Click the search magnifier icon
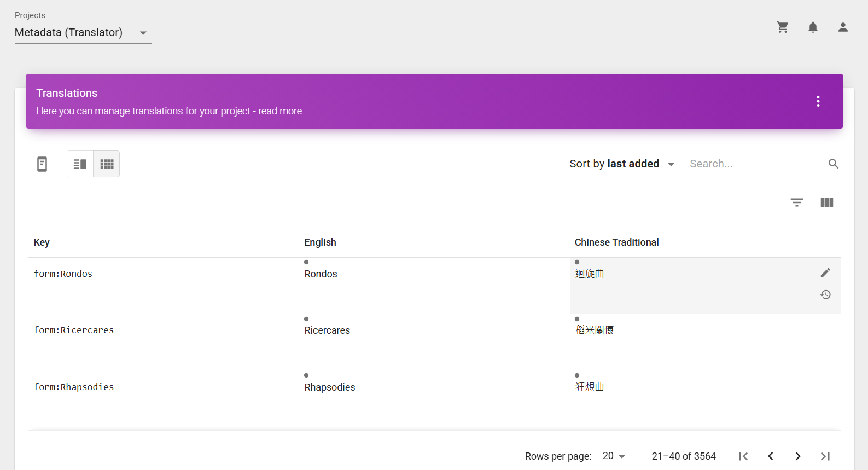This screenshot has width=868, height=470. point(833,164)
